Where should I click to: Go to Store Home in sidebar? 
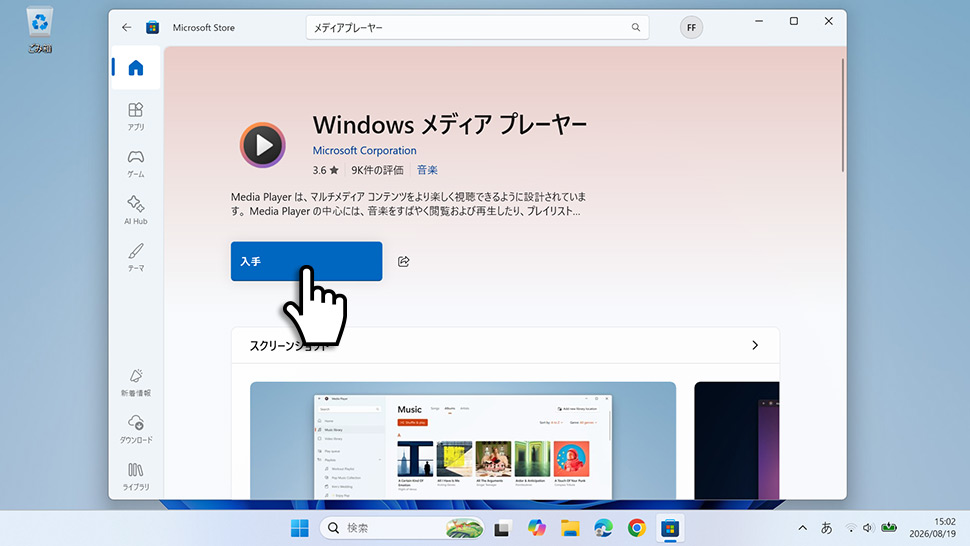[x=135, y=67]
